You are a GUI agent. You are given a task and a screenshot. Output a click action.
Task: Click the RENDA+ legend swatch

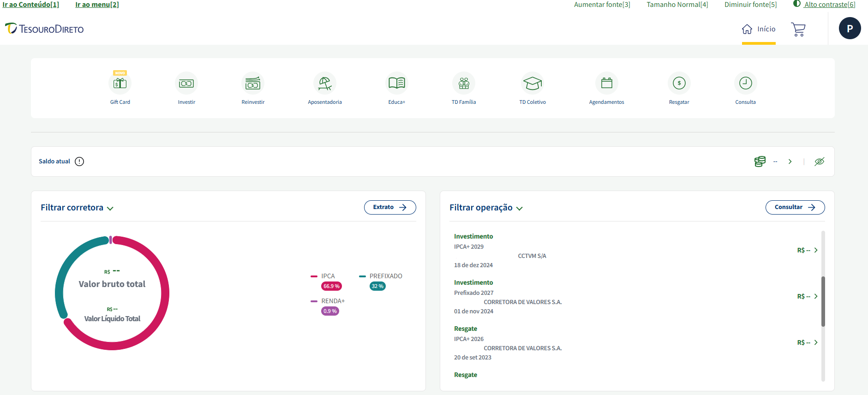tap(314, 301)
